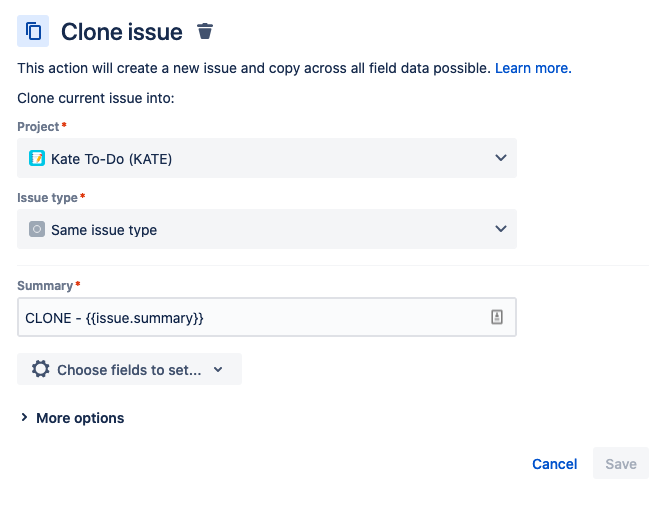Image resolution: width=660 pixels, height=506 pixels.
Task: Open the Project dropdown chevron
Action: tap(501, 158)
